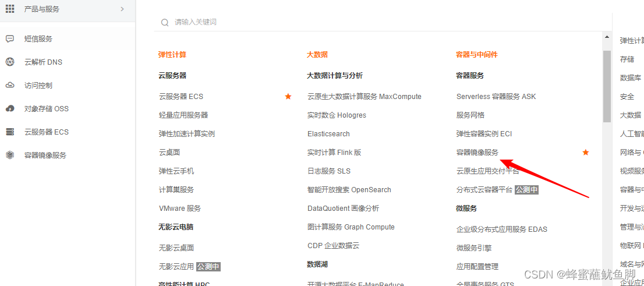644x286 pixels.
Task: Open 容器镜像服务 sidebar shortcut
Action: [x=45, y=156]
